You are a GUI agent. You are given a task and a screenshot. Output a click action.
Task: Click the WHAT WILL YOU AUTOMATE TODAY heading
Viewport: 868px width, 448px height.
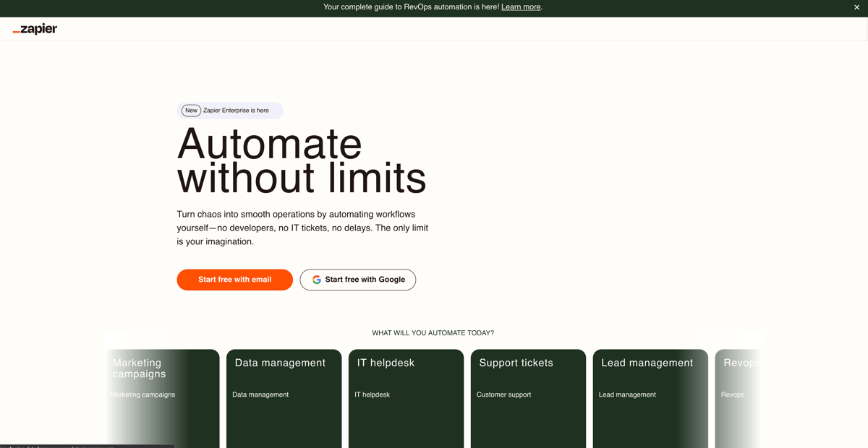pos(433,332)
